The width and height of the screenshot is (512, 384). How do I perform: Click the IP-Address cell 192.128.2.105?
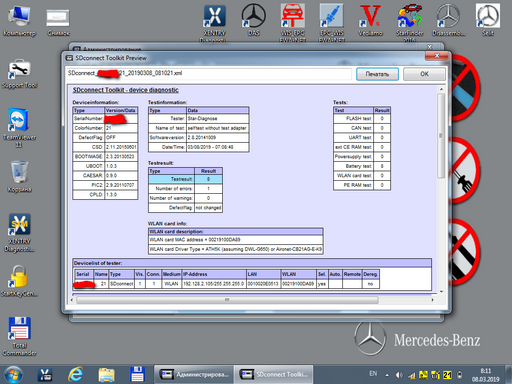point(213,284)
